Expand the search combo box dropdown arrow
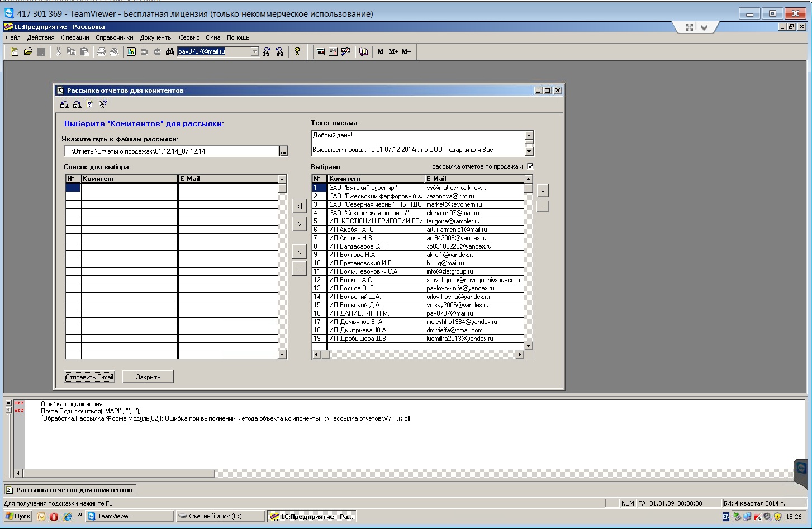Viewport: 812px width, 529px height. (x=254, y=52)
